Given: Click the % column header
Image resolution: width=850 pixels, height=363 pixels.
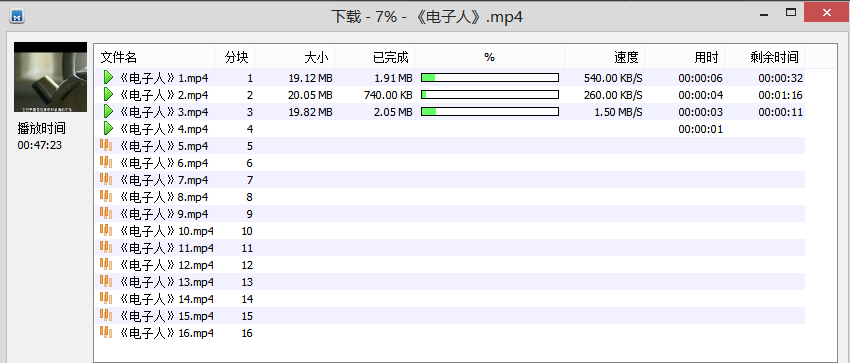Looking at the screenshot, I should pos(490,57).
